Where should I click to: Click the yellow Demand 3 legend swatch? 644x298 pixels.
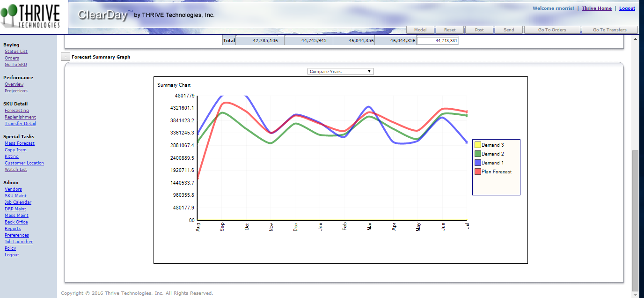[478, 145]
